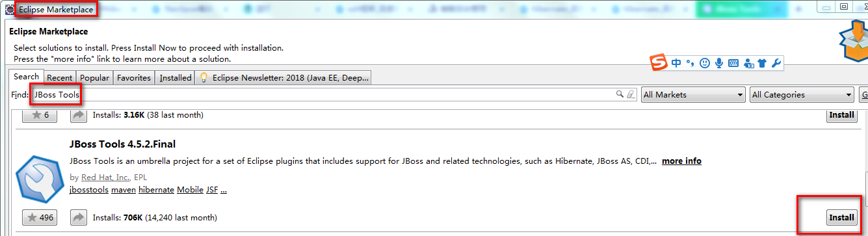Open the Installed tab
Image resolution: width=868 pixels, height=236 pixels.
pyautogui.click(x=176, y=77)
